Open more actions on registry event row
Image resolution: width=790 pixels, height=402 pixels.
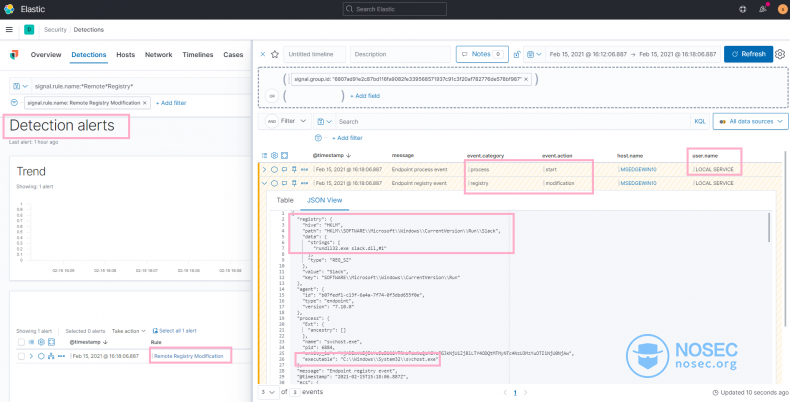point(304,183)
